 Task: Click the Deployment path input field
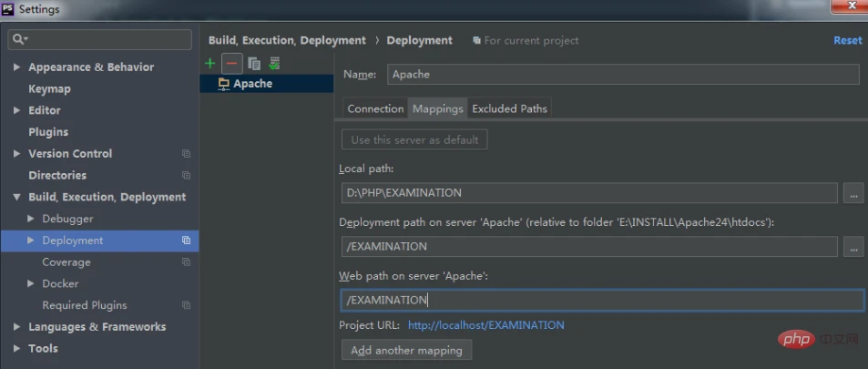pos(589,247)
